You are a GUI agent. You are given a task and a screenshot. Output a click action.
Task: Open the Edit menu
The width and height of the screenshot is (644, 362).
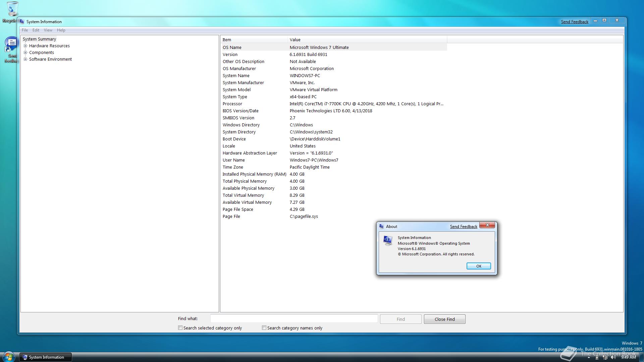point(36,30)
